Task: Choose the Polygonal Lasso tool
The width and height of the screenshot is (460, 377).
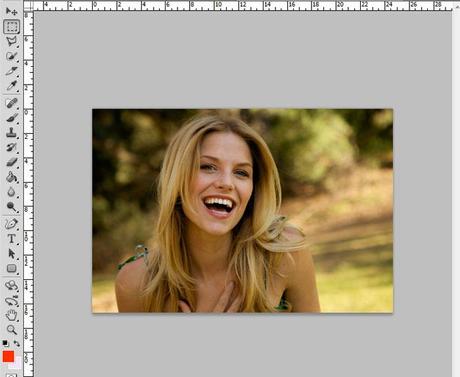Action: coord(11,41)
